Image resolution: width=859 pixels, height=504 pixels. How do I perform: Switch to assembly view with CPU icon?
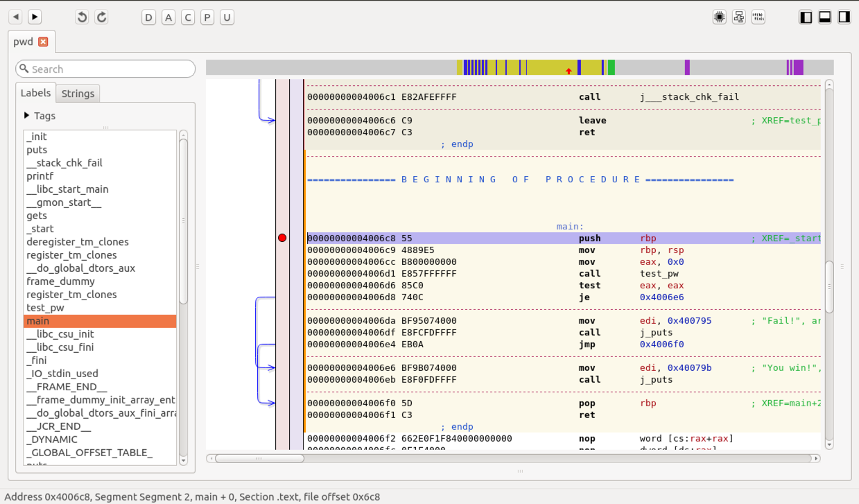click(720, 17)
